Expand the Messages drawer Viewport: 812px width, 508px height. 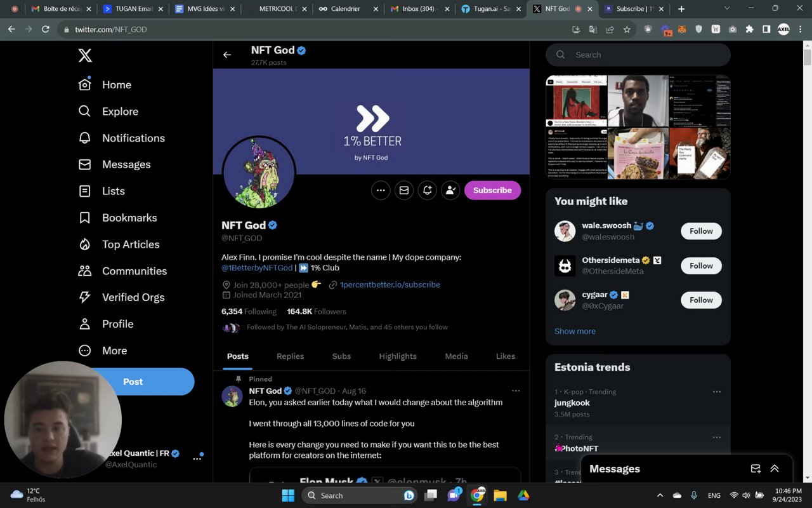coord(775,469)
